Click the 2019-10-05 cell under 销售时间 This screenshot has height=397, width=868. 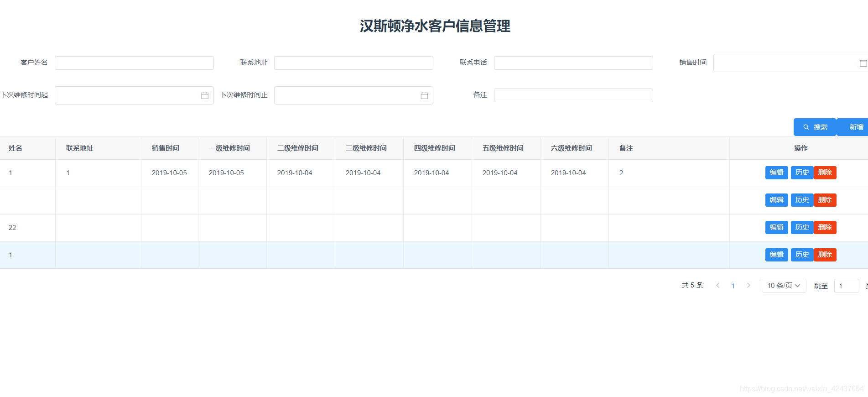169,173
